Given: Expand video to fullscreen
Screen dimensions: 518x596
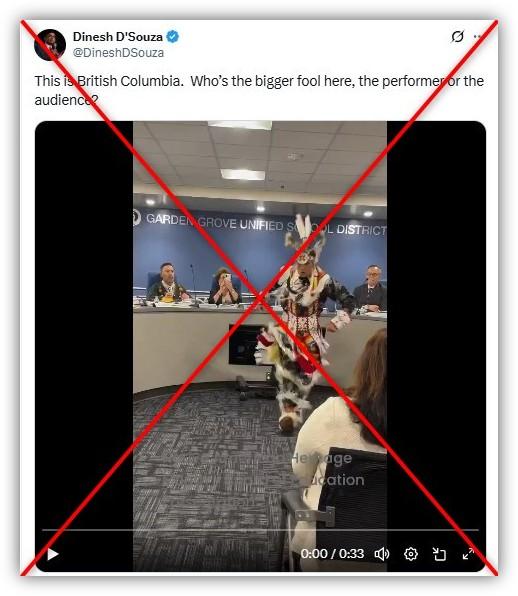Looking at the screenshot, I should (x=468, y=554).
